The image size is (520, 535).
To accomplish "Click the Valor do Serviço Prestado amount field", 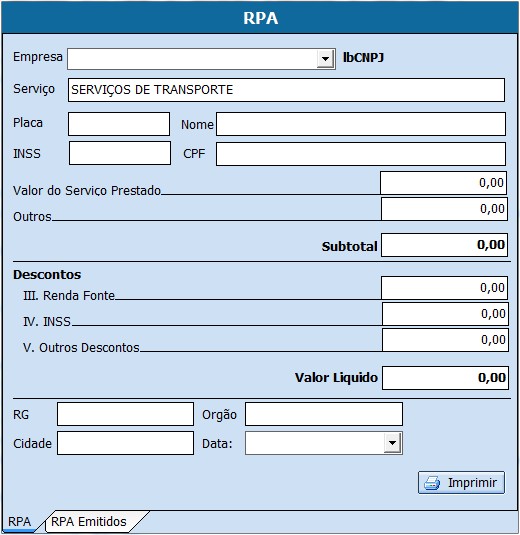I will coord(444,183).
